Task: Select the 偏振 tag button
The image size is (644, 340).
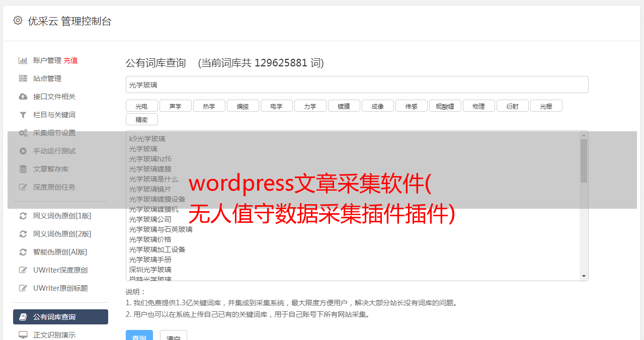Action: point(243,106)
